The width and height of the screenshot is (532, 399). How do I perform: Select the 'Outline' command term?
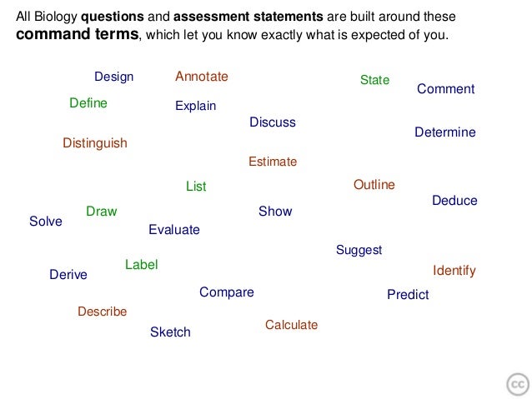pyautogui.click(x=374, y=185)
